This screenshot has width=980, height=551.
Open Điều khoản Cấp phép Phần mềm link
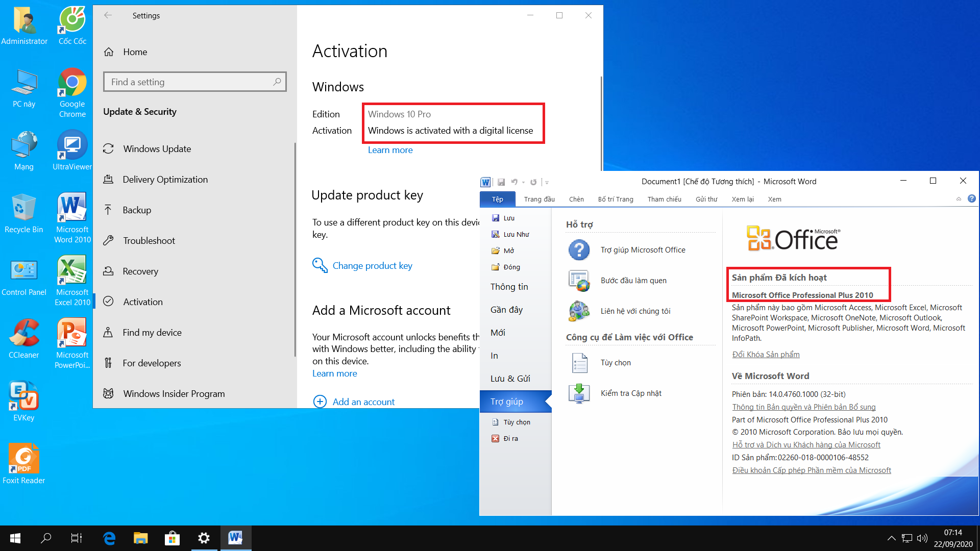tap(812, 470)
